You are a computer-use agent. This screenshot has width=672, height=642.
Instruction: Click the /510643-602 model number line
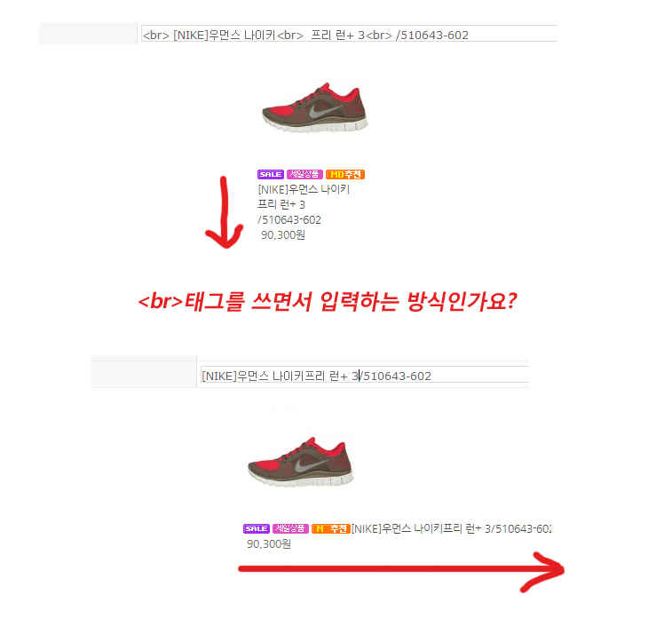point(289,220)
